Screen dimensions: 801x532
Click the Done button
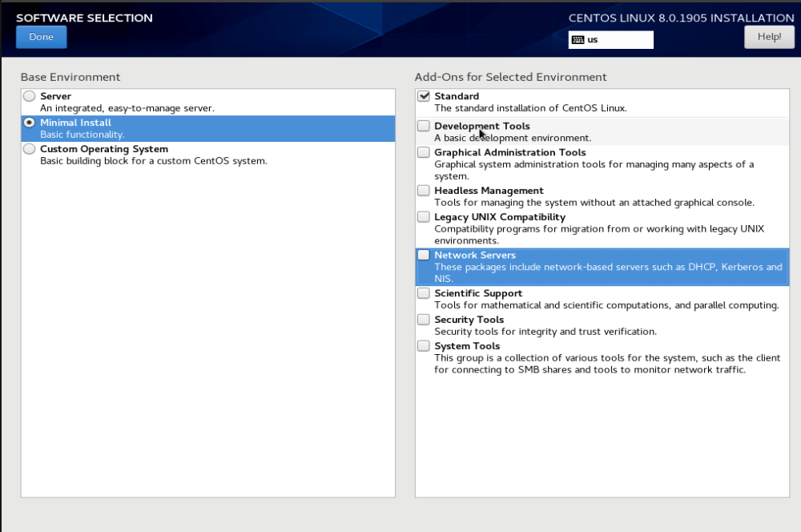[42, 37]
